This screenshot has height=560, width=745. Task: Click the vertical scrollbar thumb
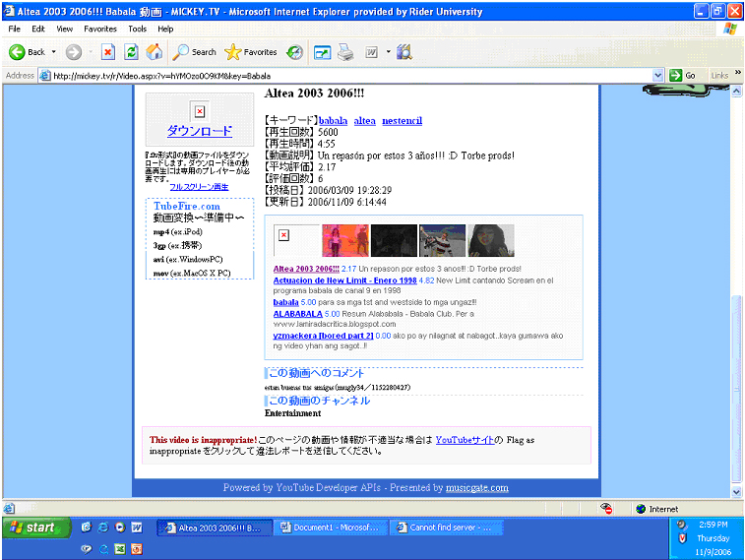coord(736,390)
